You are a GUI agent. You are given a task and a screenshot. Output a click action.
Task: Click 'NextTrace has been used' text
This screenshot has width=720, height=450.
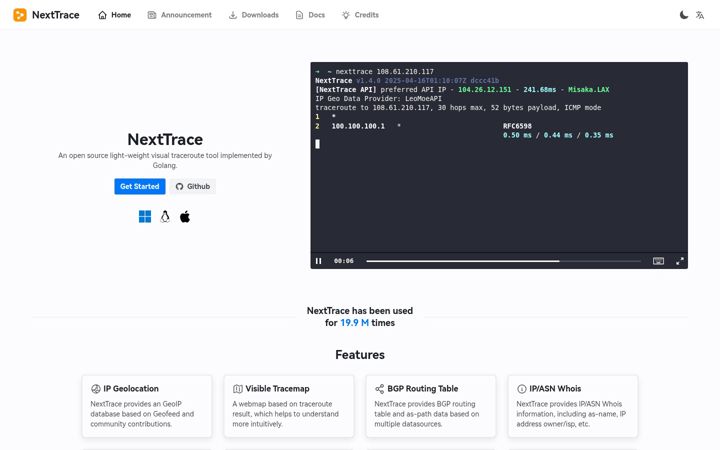tap(360, 311)
